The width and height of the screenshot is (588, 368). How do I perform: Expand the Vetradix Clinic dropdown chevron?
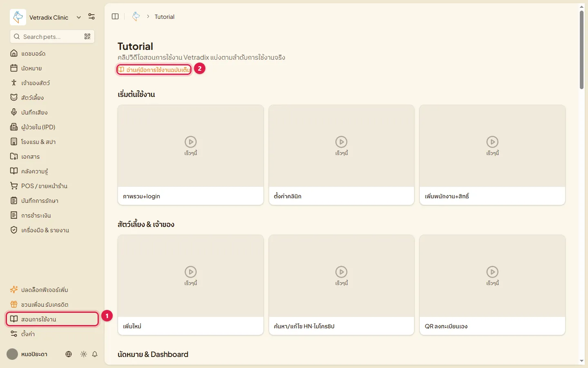79,17
